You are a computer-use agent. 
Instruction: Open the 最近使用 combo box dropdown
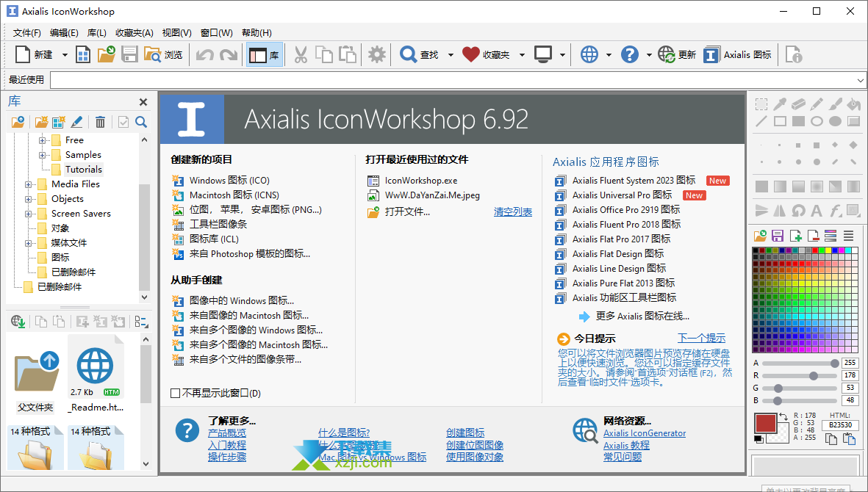point(860,80)
